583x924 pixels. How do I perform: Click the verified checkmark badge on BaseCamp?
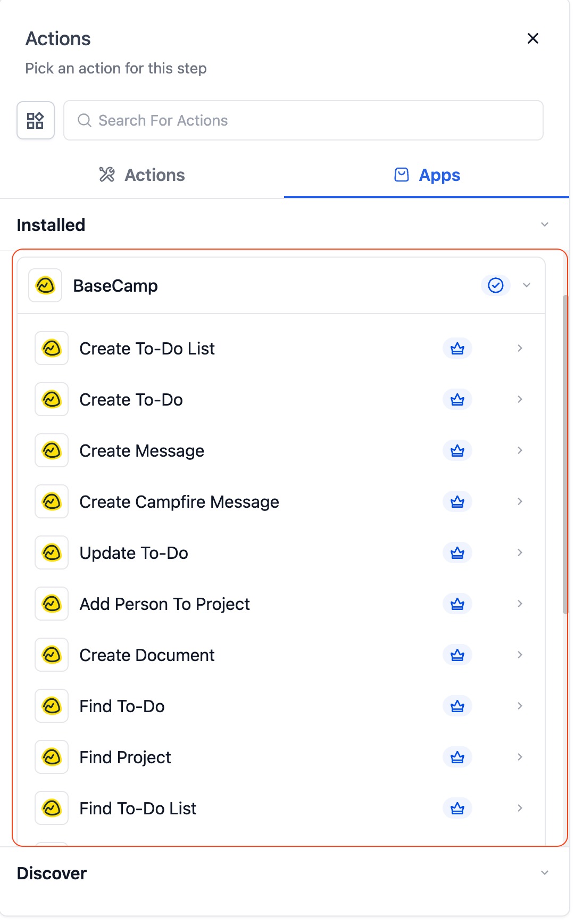click(x=496, y=285)
